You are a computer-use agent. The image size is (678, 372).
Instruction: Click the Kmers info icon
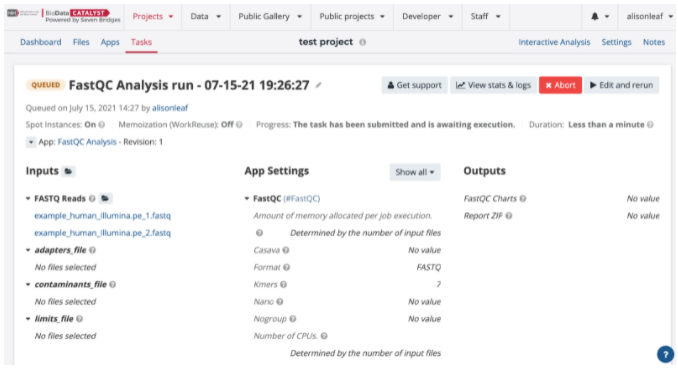[x=283, y=284]
